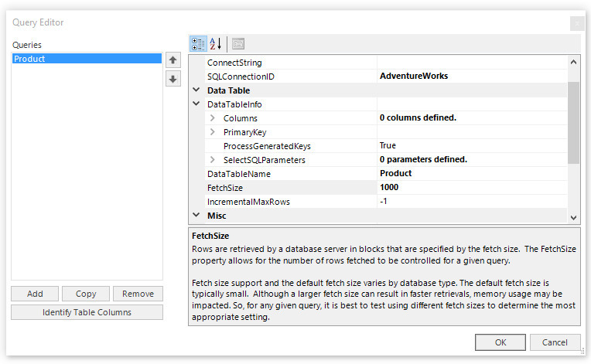The width and height of the screenshot is (591, 364).
Task: Click the 'Misc' category header text
Action: (217, 216)
